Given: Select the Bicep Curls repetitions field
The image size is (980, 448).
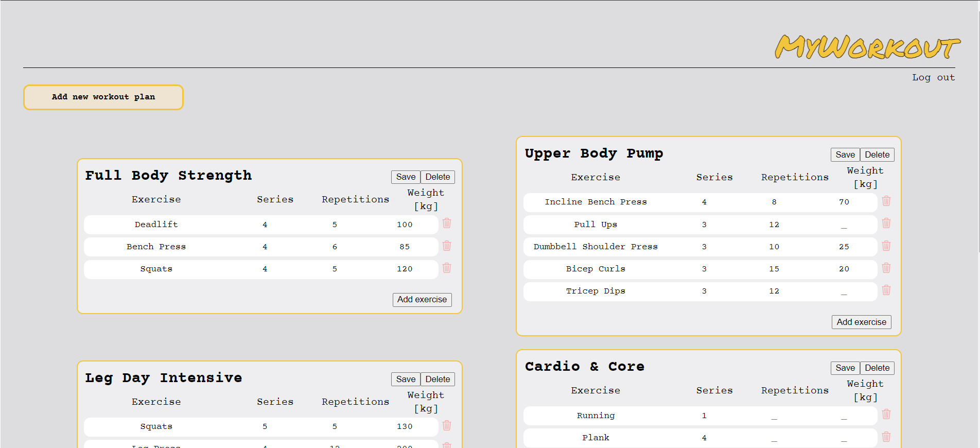Looking at the screenshot, I should click(x=774, y=269).
